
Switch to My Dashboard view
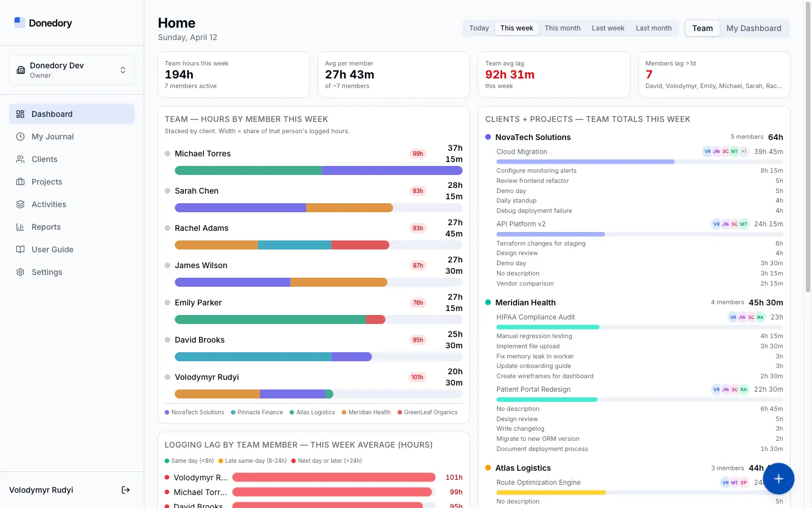tap(753, 28)
